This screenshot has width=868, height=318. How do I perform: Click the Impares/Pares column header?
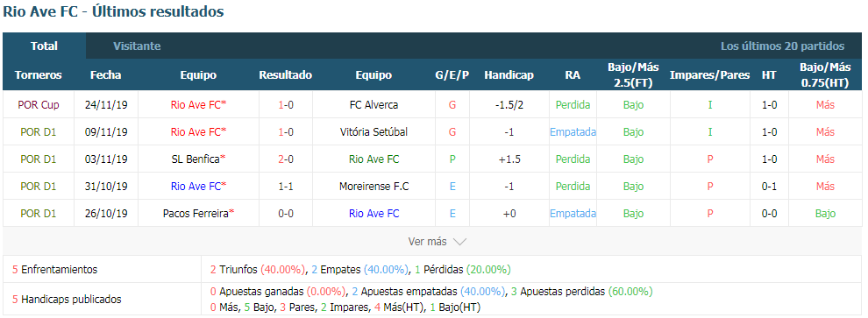pyautogui.click(x=709, y=75)
